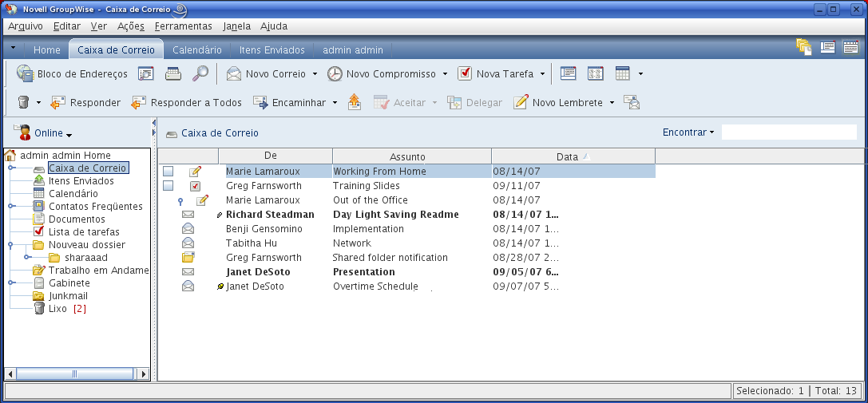Open the Bloco de Endereços address book

[72, 73]
